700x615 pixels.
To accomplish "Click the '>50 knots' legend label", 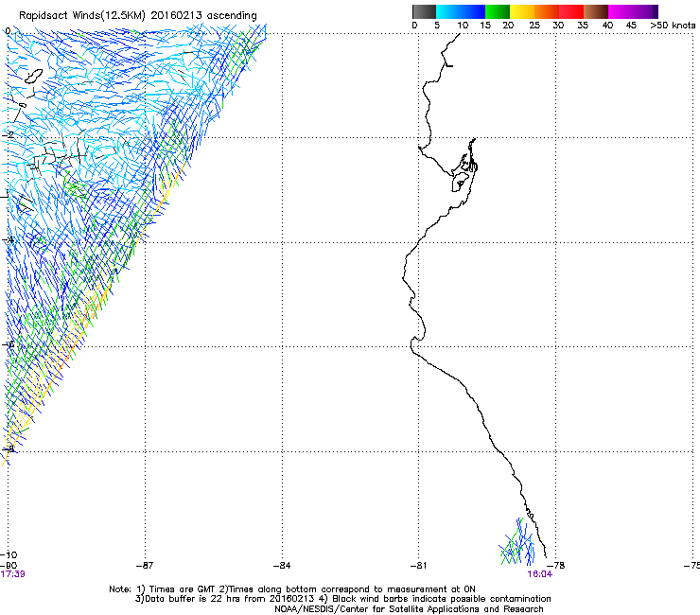I will coord(673,26).
